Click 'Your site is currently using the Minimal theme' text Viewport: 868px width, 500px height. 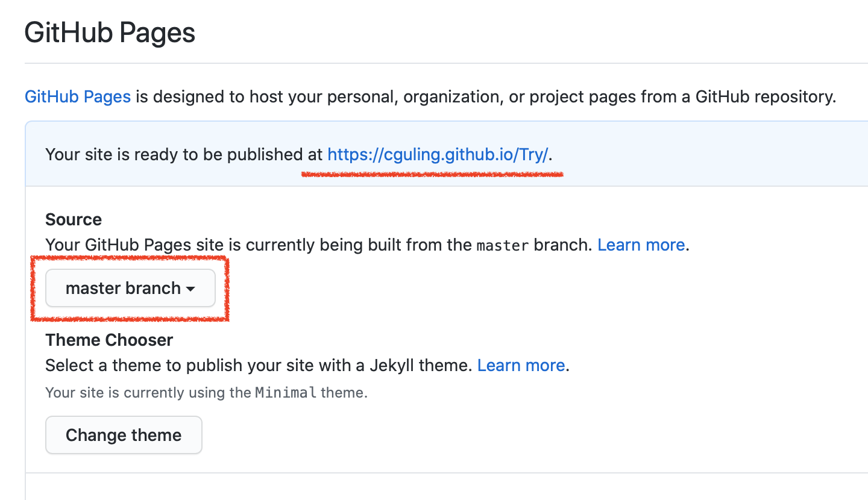(x=206, y=393)
